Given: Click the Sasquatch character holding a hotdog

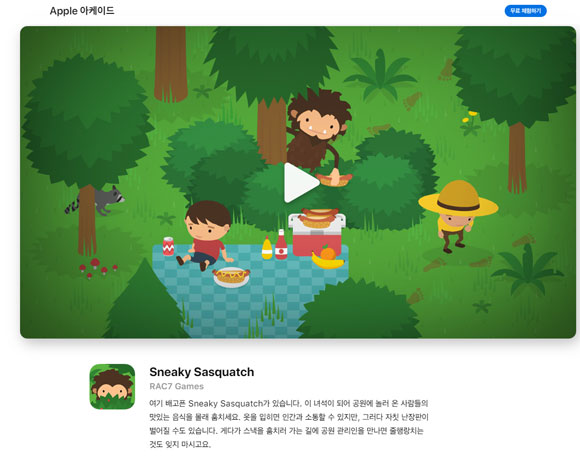Looking at the screenshot, I should point(319,137).
